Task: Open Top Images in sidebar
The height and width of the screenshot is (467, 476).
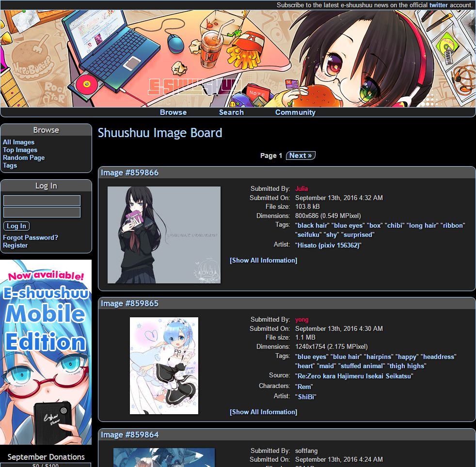Action: point(20,150)
